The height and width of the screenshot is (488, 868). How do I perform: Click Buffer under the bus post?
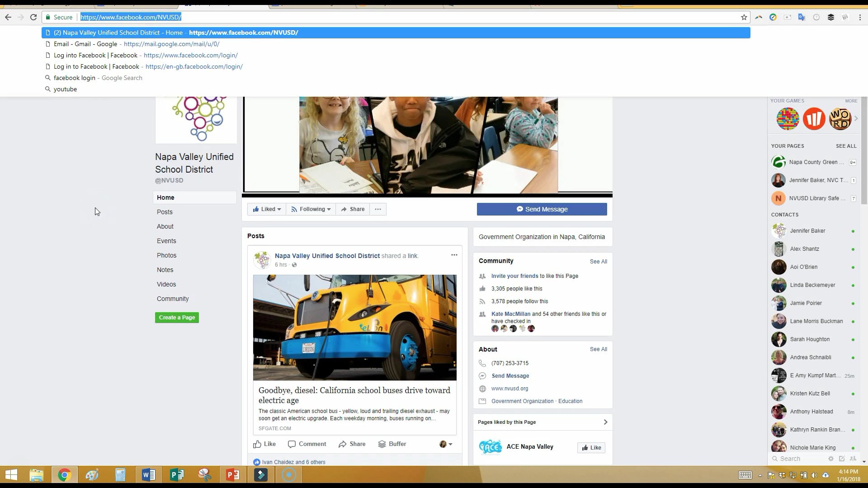392,444
